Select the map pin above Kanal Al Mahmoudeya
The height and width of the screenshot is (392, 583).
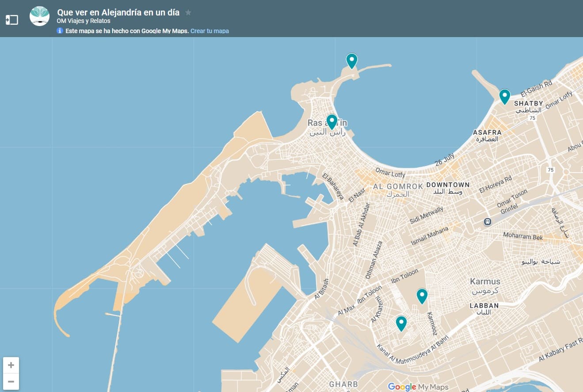tap(401, 324)
